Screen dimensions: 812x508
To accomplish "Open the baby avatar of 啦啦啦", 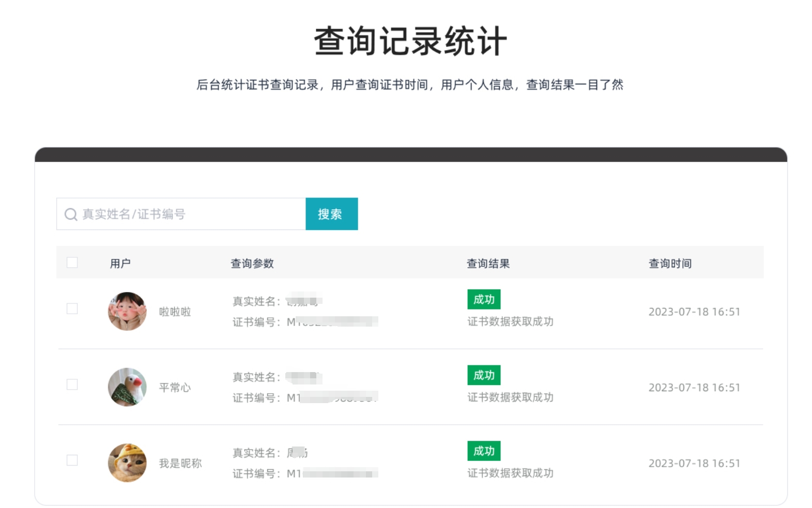I will tap(127, 311).
